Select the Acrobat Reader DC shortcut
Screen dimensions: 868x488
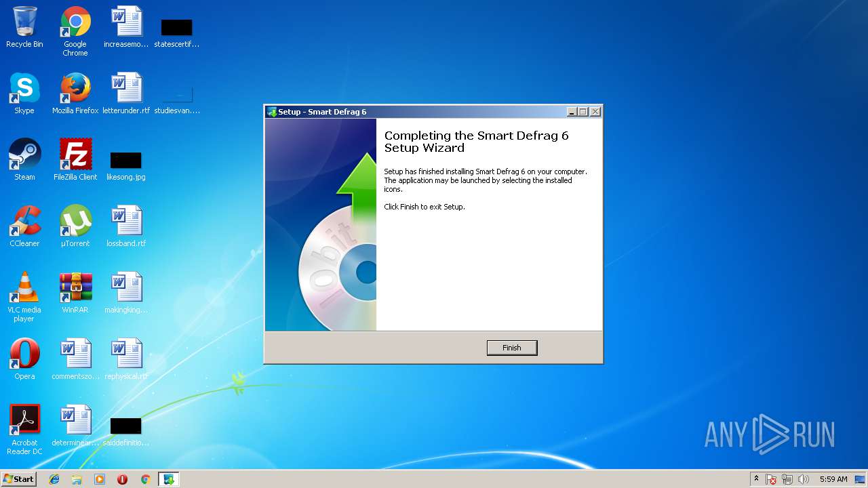(24, 430)
